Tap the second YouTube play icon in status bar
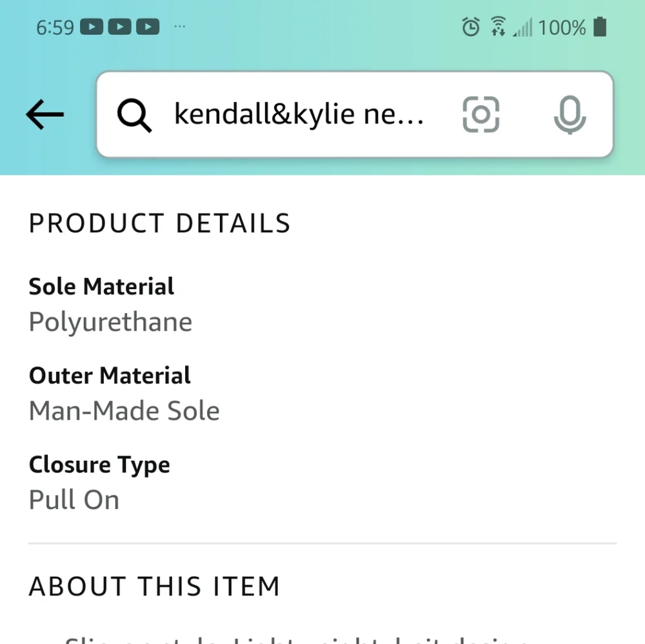The image size is (645, 644). point(119,27)
